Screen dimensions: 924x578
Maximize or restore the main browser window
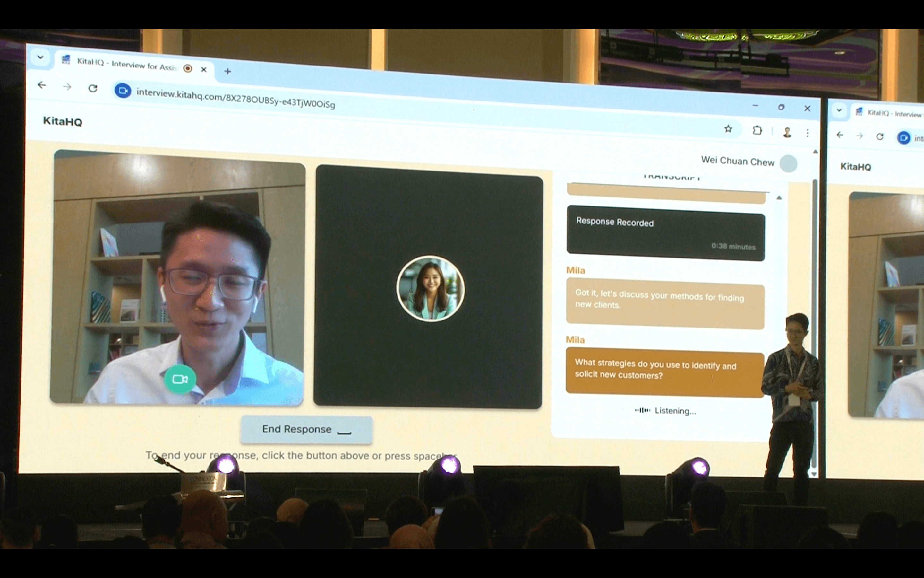(x=781, y=107)
